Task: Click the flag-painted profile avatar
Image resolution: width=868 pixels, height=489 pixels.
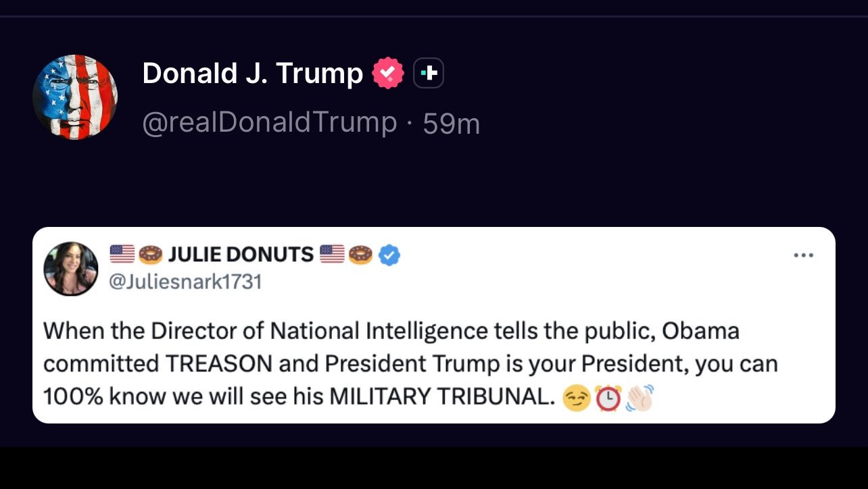Action: coord(75,97)
